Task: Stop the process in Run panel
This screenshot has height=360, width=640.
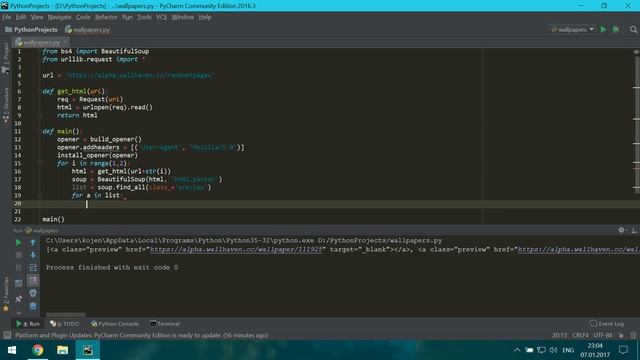Action: [x=18, y=255]
